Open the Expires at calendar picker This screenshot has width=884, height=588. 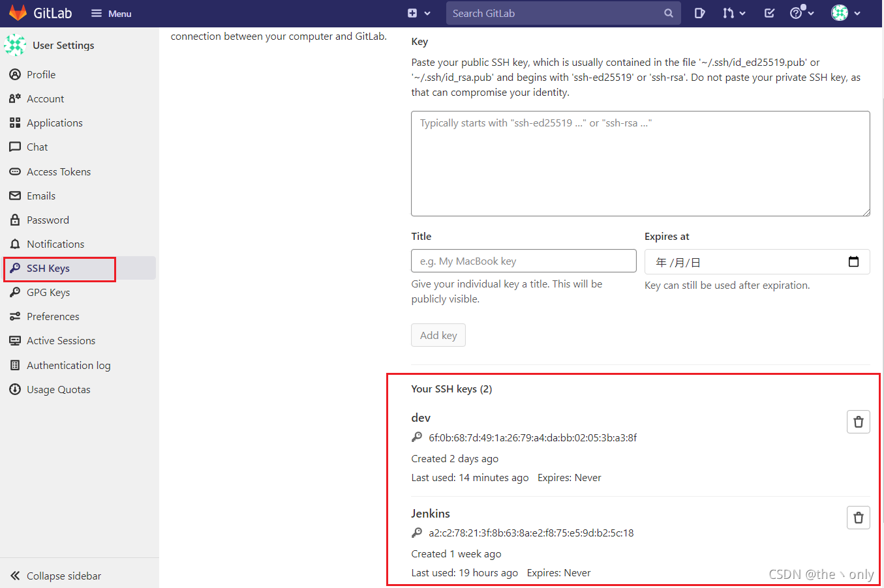coord(853,261)
